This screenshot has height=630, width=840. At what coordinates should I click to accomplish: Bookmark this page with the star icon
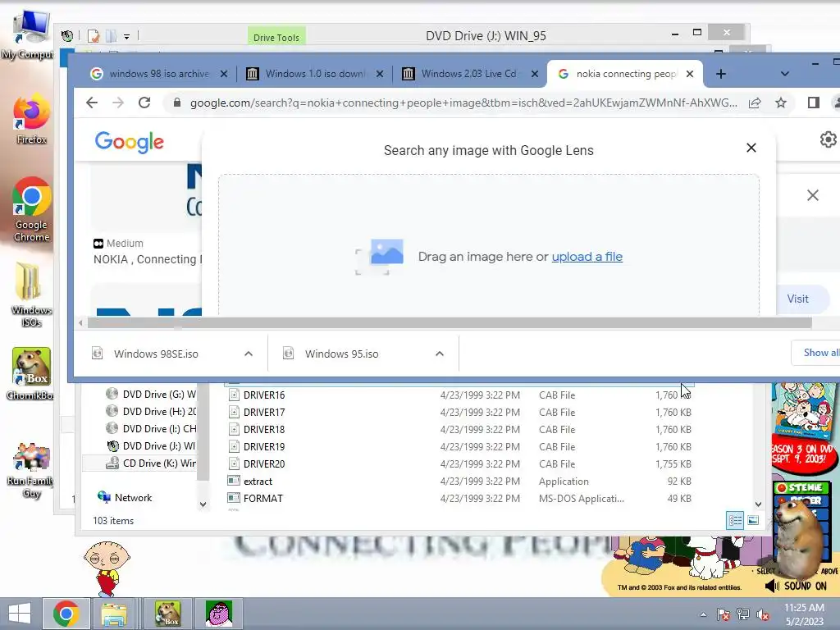[x=781, y=103]
